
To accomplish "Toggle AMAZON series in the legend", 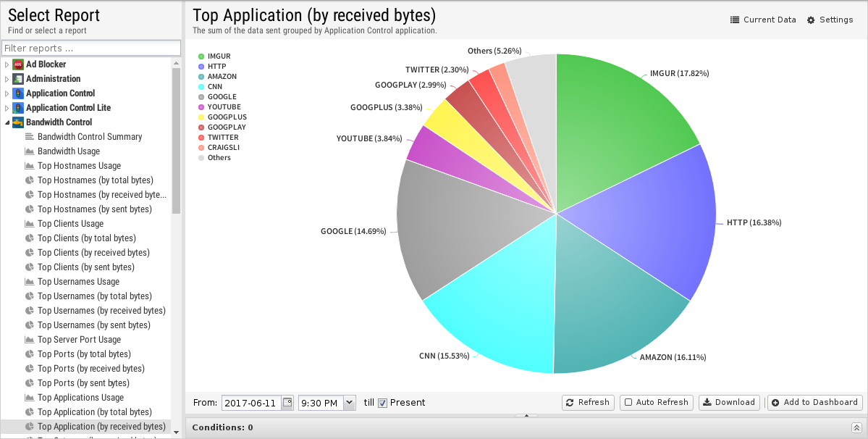I will point(217,76).
